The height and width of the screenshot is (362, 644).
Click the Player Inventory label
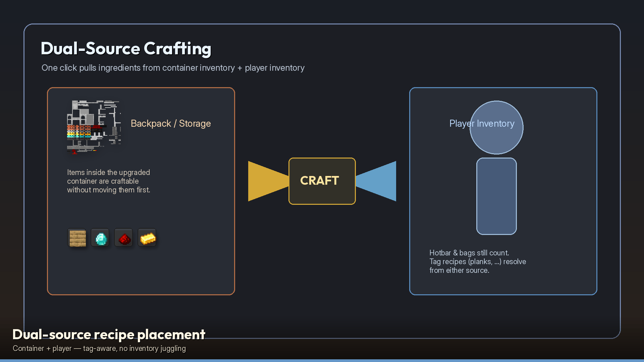click(x=482, y=123)
